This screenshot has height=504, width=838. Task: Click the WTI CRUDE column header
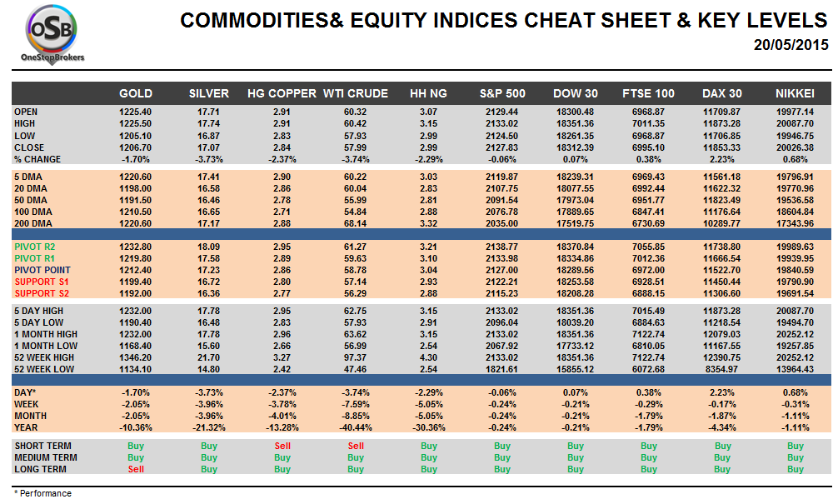pos(356,93)
